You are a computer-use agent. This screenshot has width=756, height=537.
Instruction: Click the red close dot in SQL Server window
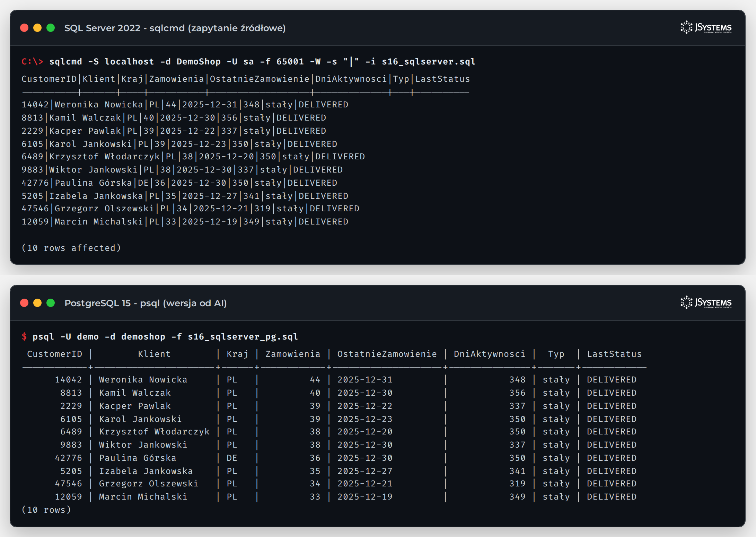[x=24, y=28]
